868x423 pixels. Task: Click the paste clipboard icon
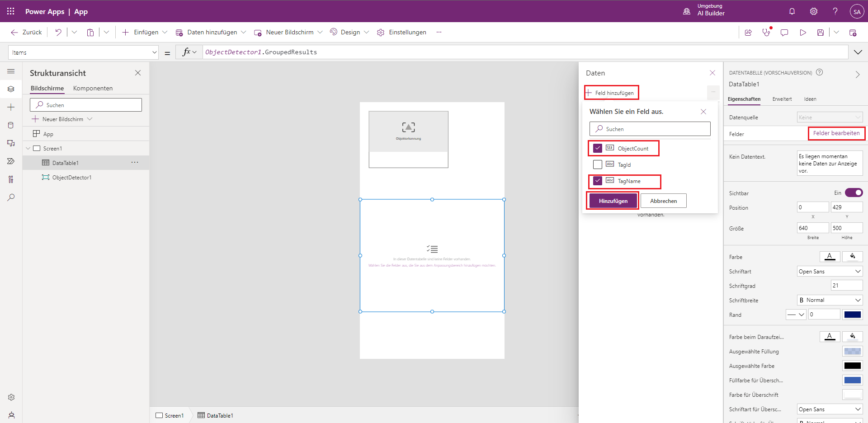point(90,32)
